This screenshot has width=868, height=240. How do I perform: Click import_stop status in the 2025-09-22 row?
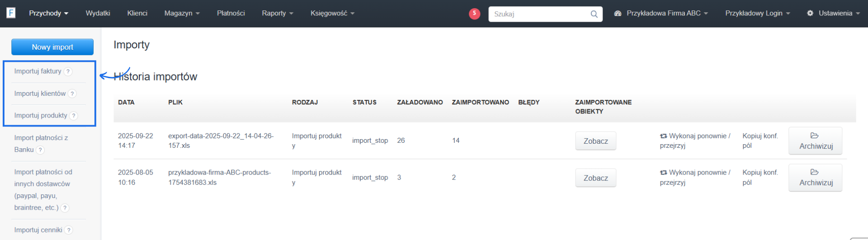click(370, 141)
